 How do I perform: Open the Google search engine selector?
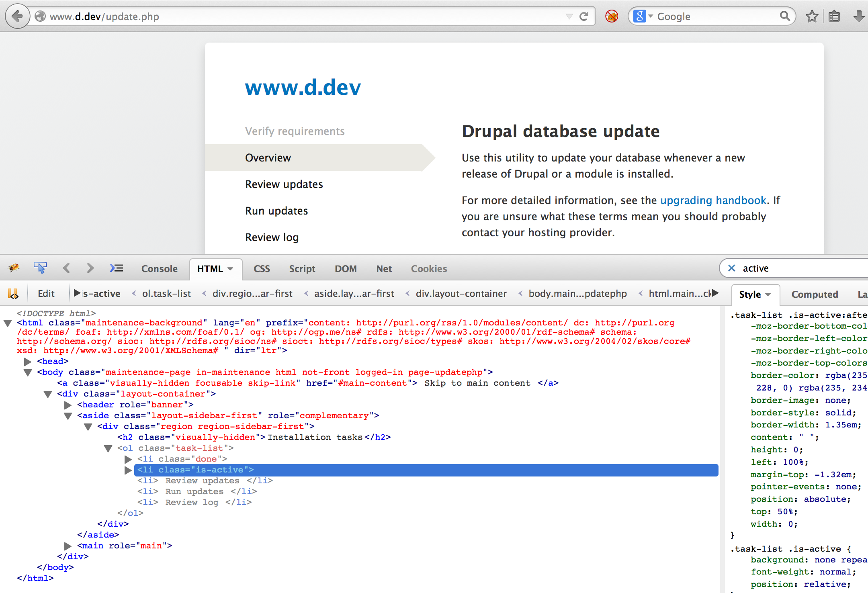(x=643, y=16)
